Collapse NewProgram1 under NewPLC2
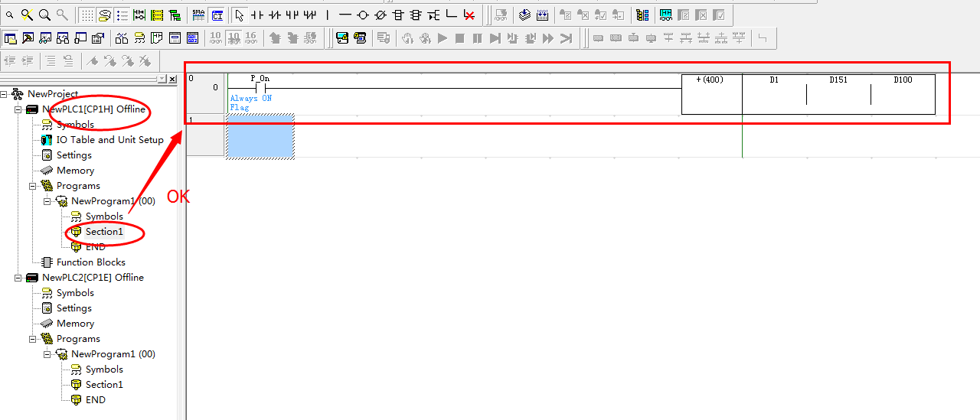 tap(48, 354)
